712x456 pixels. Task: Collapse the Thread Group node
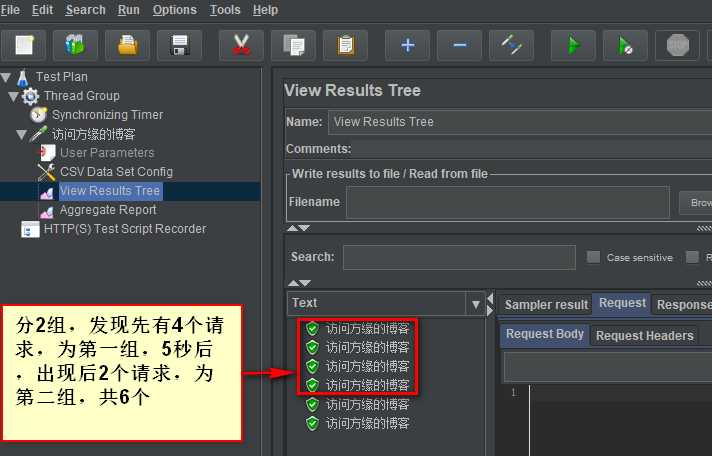[x=14, y=96]
